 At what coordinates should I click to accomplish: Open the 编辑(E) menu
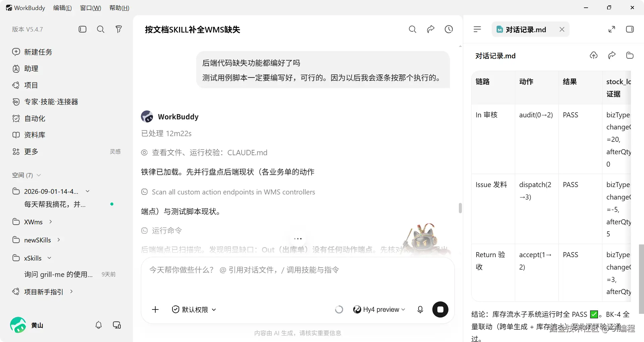[x=62, y=8]
